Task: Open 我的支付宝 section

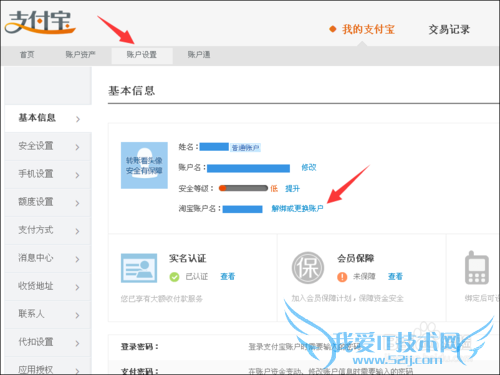Action: pyautogui.click(x=368, y=29)
